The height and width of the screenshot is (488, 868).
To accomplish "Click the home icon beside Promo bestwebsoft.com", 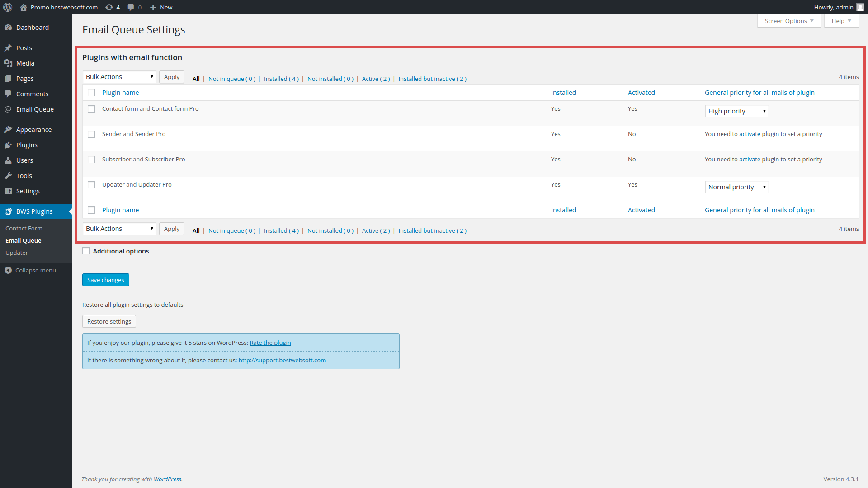I will pos(24,7).
